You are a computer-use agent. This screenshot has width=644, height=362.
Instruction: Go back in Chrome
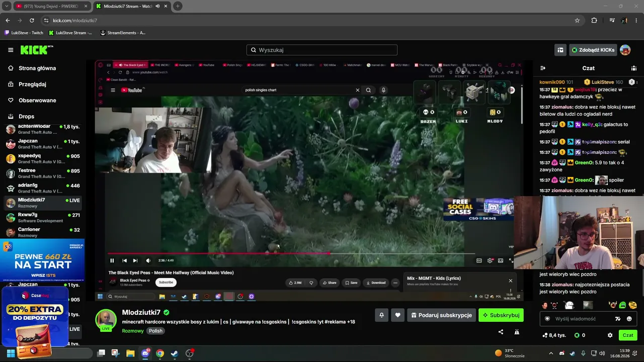pyautogui.click(x=8, y=20)
